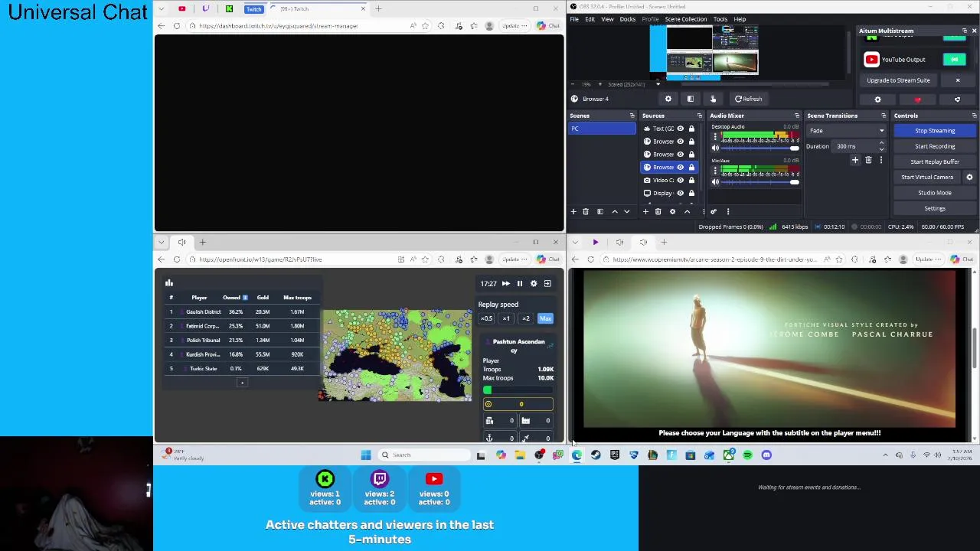Open source properties gear in OBS toolbar

tap(668, 99)
